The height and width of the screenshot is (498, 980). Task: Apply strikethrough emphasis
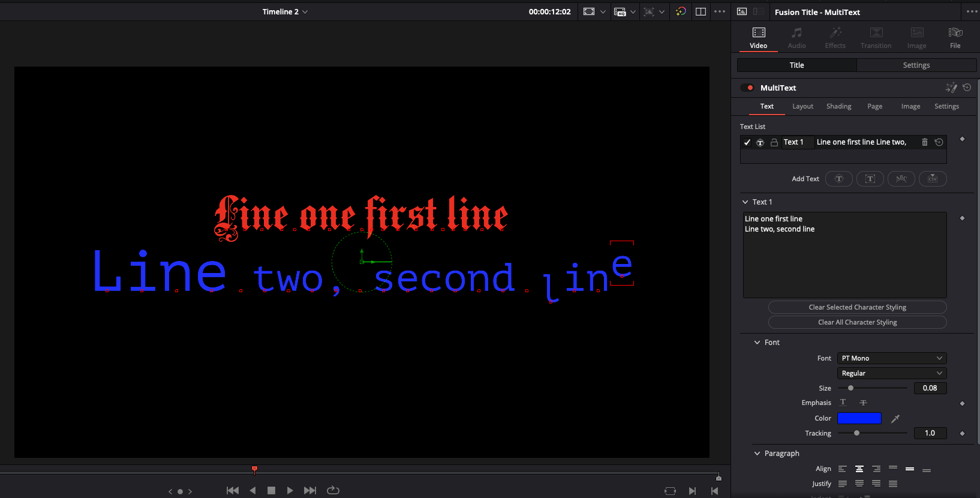tap(863, 403)
